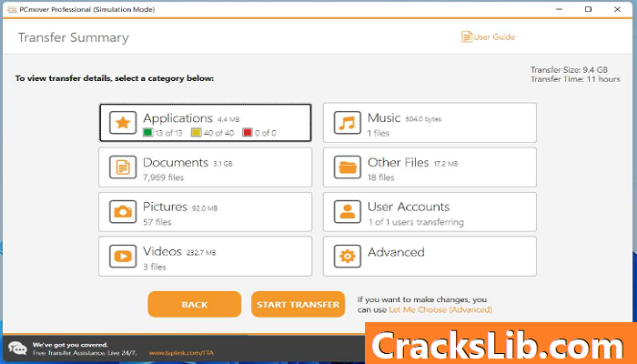Click the 'Transfer Size: 9.4 GB' text

[569, 69]
